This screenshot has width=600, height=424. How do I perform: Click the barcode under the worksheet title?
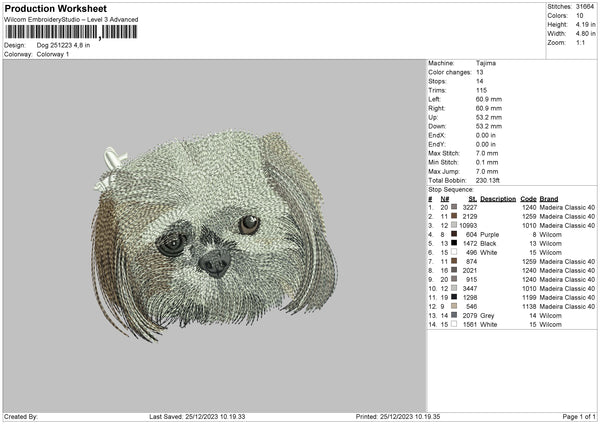(69, 32)
